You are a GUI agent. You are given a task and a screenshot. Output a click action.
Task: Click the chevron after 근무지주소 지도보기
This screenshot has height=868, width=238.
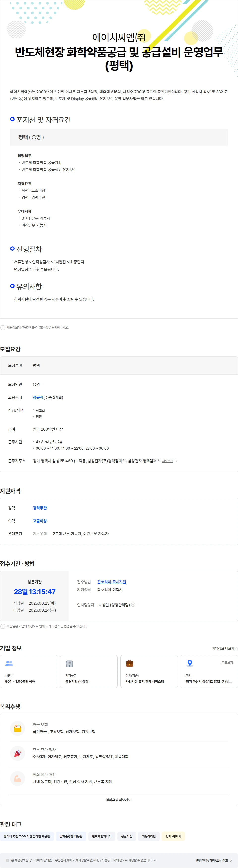tap(176, 461)
